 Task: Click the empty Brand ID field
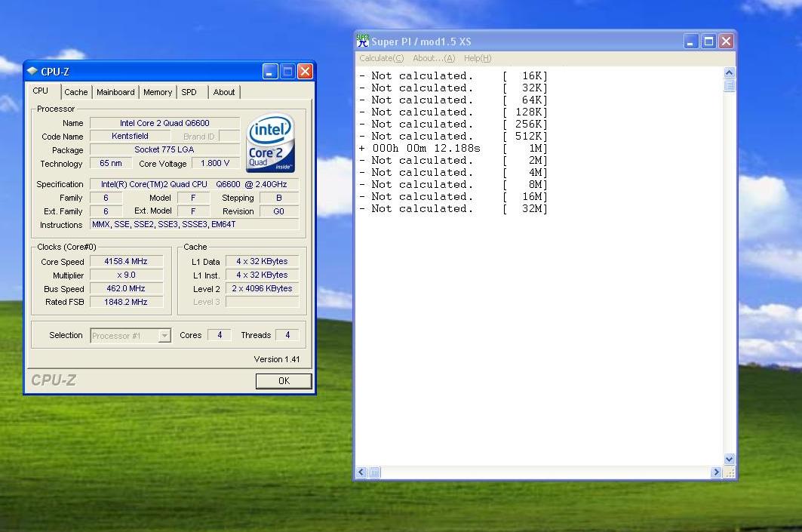pos(229,136)
